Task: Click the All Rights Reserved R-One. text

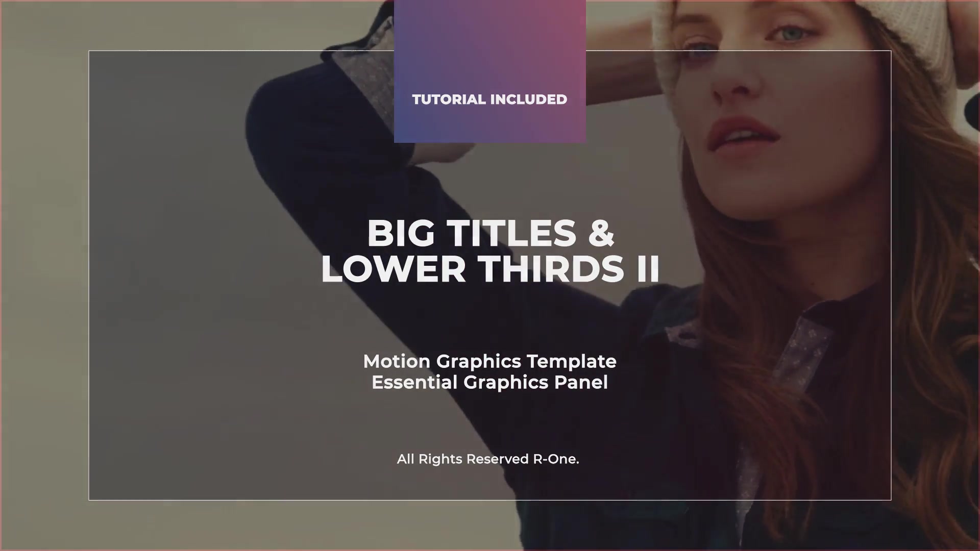Action: 488,459
